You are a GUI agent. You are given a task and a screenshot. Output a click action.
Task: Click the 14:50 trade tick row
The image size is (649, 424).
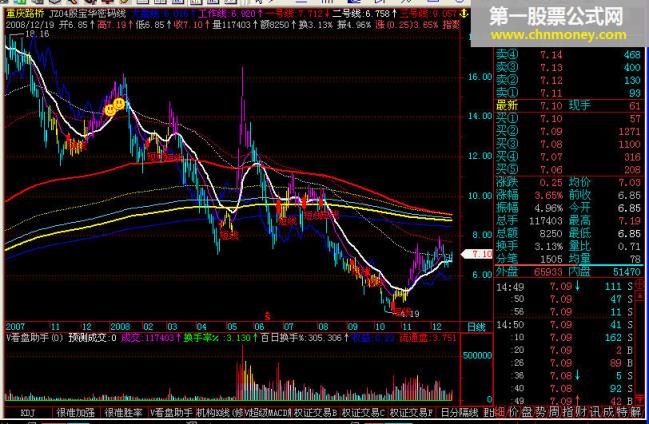coord(565,325)
